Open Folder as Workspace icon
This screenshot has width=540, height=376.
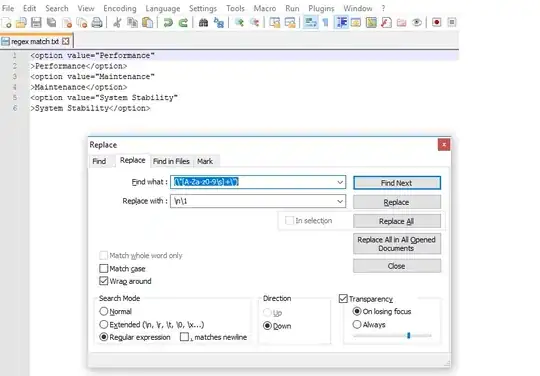[x=402, y=23]
